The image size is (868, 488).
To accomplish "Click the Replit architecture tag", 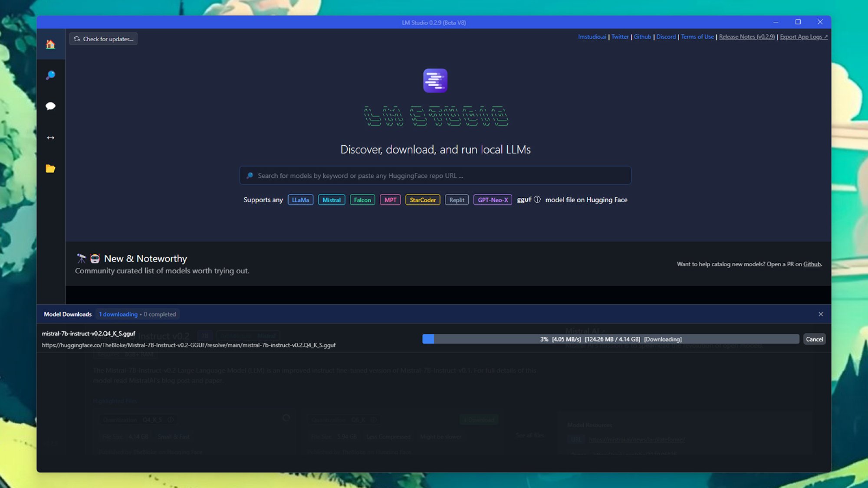I will coord(457,200).
